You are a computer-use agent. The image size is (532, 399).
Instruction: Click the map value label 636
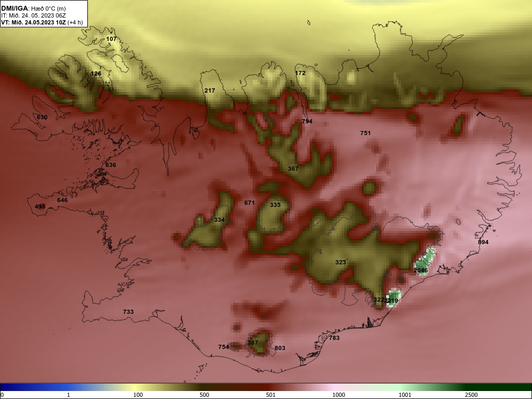point(111,165)
